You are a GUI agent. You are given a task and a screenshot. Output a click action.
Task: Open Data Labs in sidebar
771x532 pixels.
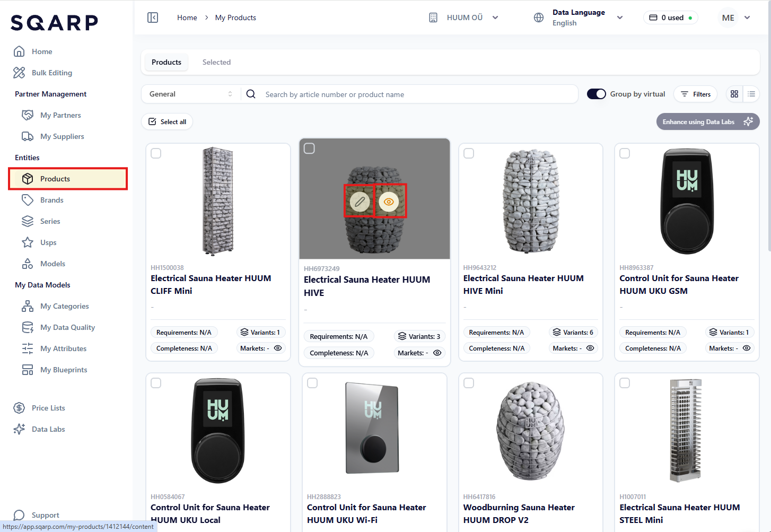pyautogui.click(x=48, y=429)
